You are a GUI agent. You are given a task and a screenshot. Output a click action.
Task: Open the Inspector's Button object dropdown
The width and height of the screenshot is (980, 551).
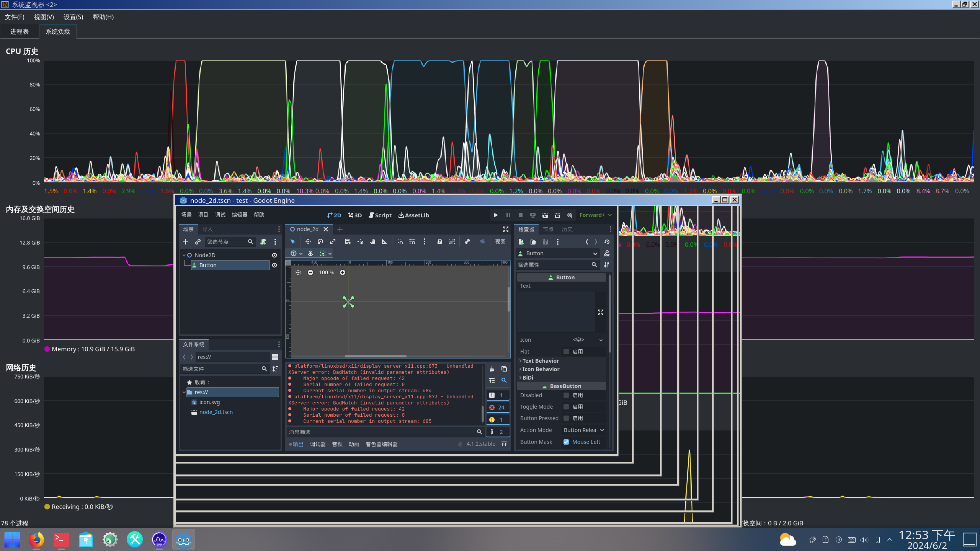pos(558,253)
